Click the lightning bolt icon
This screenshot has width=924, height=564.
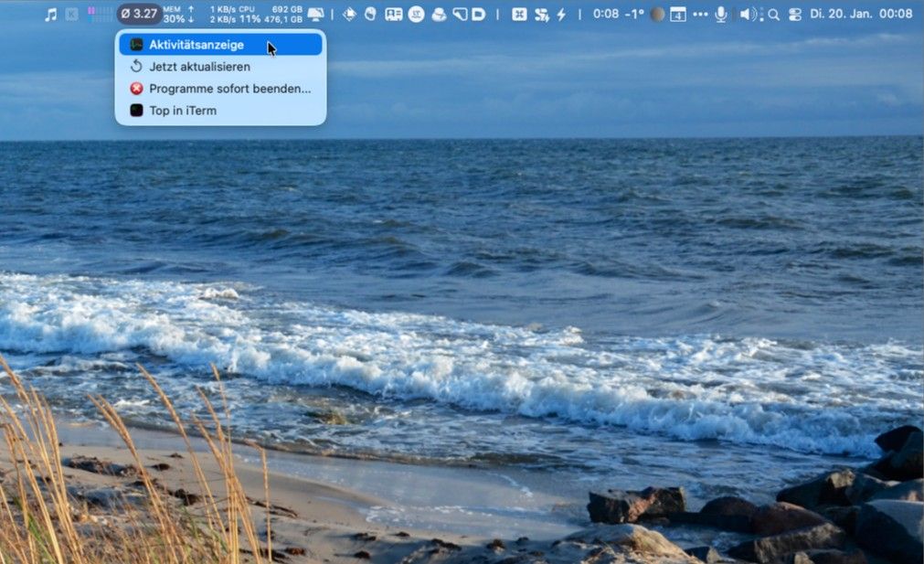tap(561, 14)
